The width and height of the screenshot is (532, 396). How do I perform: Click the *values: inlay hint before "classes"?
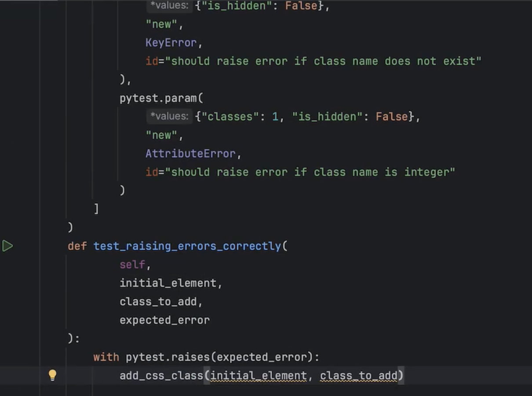pos(169,117)
